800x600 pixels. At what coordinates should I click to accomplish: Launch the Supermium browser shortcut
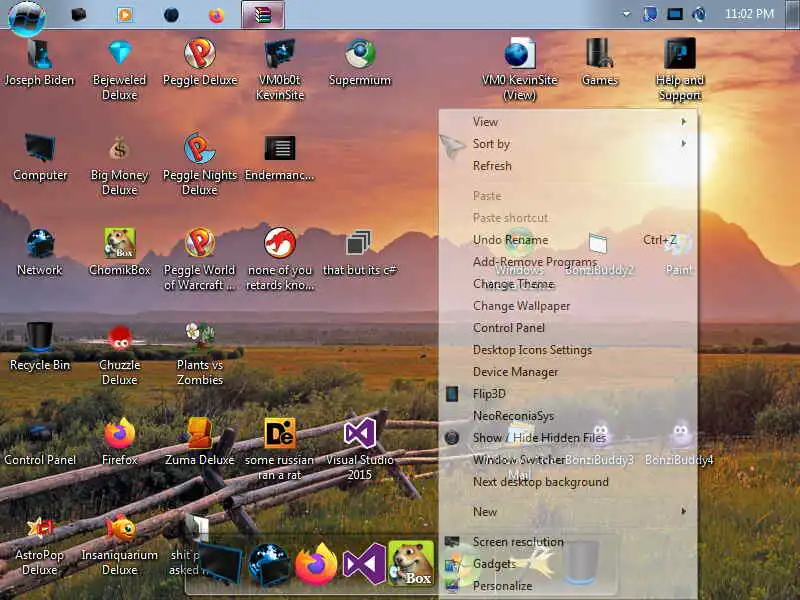coord(360,61)
